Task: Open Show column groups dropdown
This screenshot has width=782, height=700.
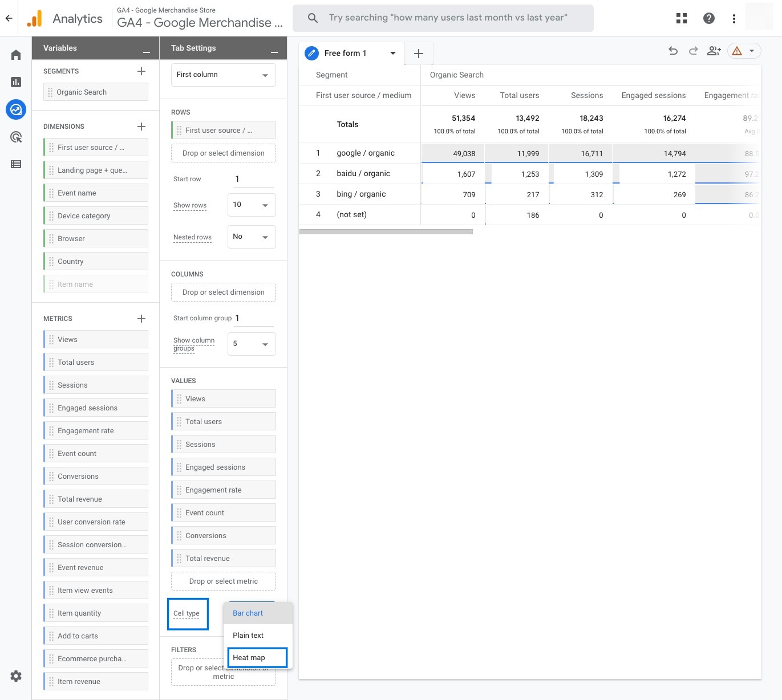Action: [x=252, y=344]
